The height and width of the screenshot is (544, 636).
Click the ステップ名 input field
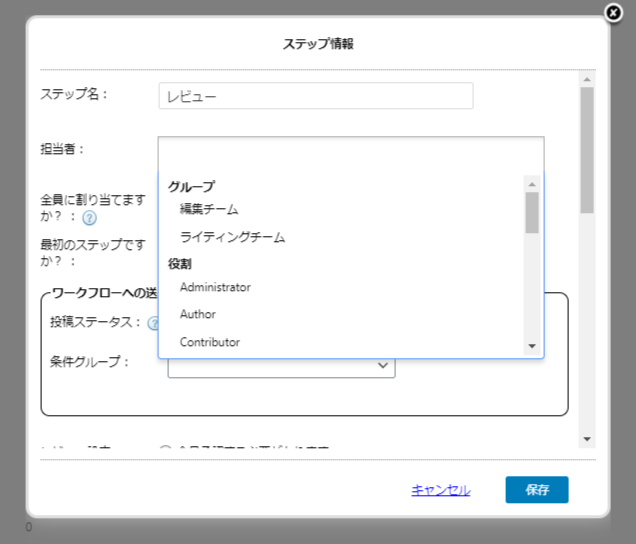coord(316,96)
